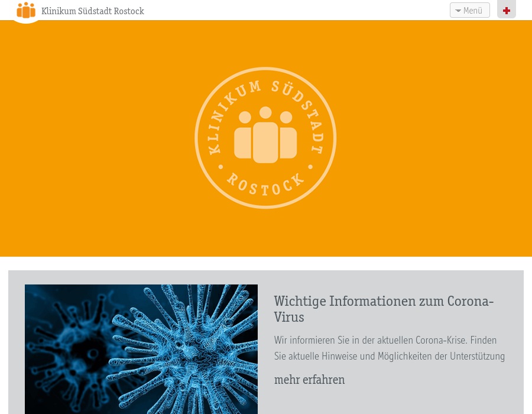The width and height of the screenshot is (532, 414).
Task: Click the center person figure in seal
Action: click(265, 137)
